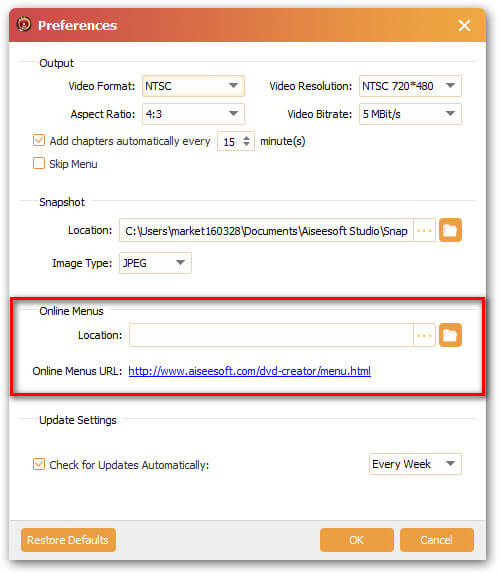Click the Check for Updates Automatically label
The image size is (499, 574).
click(129, 465)
